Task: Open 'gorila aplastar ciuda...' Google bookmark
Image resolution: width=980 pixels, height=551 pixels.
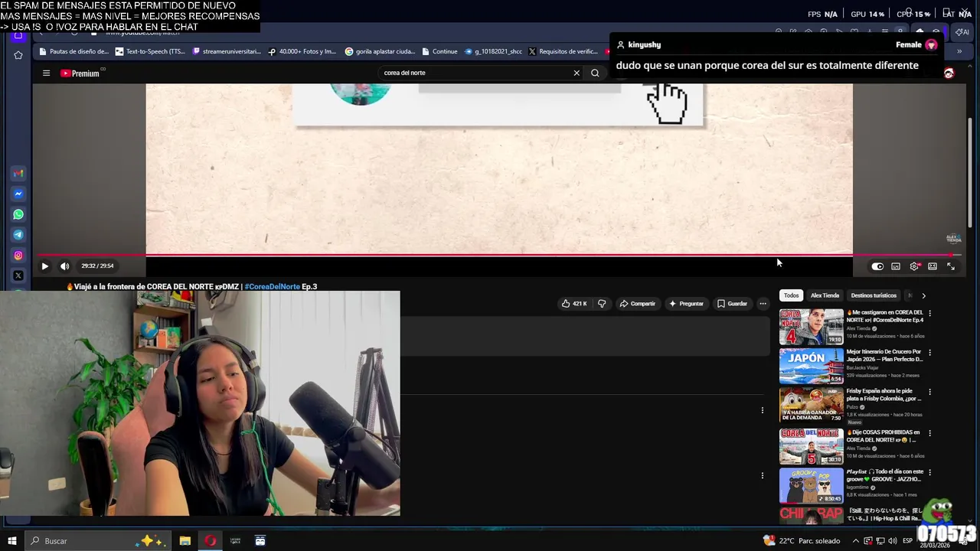Action: click(x=380, y=52)
